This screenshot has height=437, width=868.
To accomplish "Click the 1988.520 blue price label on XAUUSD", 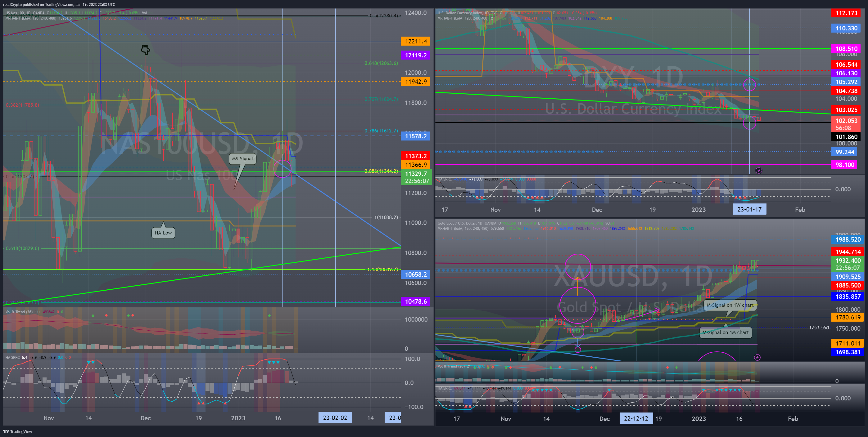I will [x=848, y=239].
